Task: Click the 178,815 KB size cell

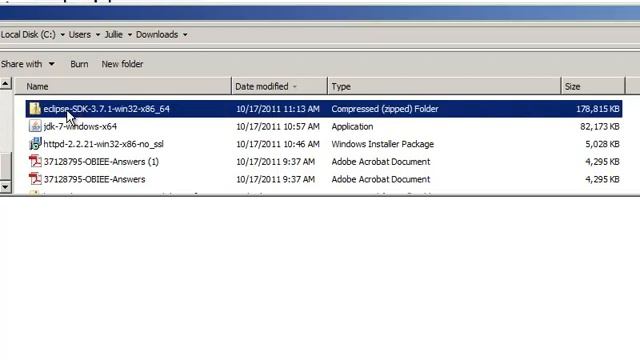Action: 598,109
